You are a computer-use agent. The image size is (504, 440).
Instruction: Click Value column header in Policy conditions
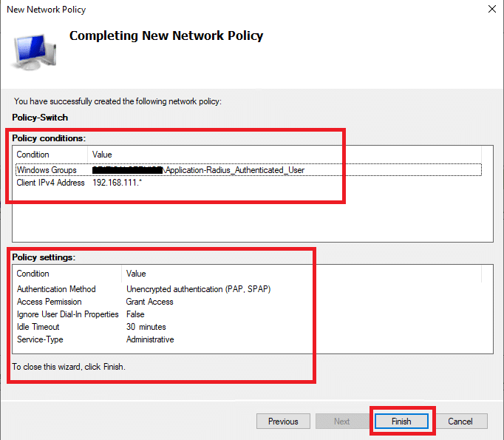[x=102, y=155]
